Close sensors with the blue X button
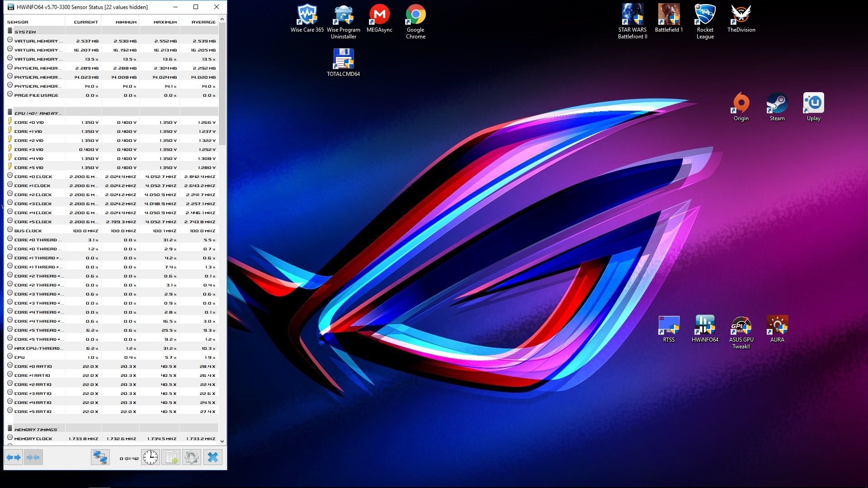868x488 pixels. (x=212, y=458)
